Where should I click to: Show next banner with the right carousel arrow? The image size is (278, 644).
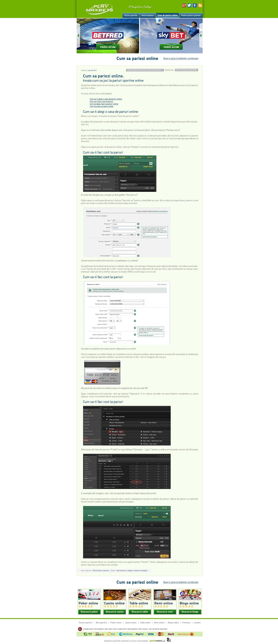tap(201, 36)
